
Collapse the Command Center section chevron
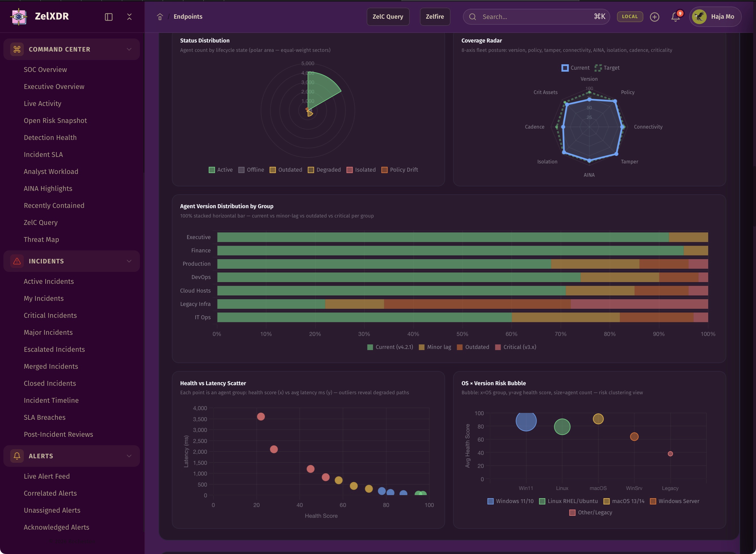[x=129, y=49]
